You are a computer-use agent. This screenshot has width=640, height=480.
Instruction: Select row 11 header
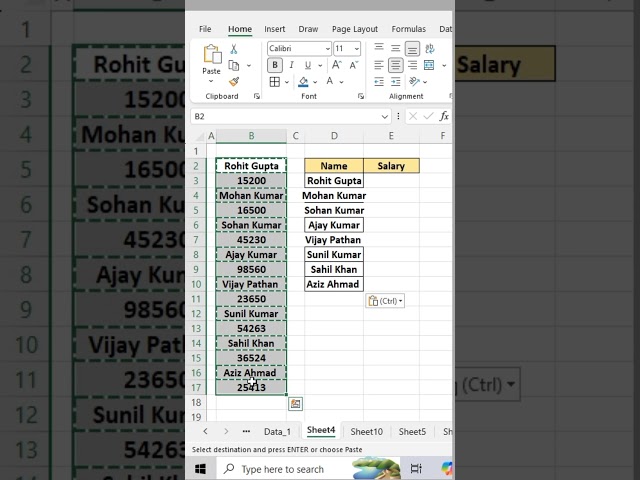196,299
